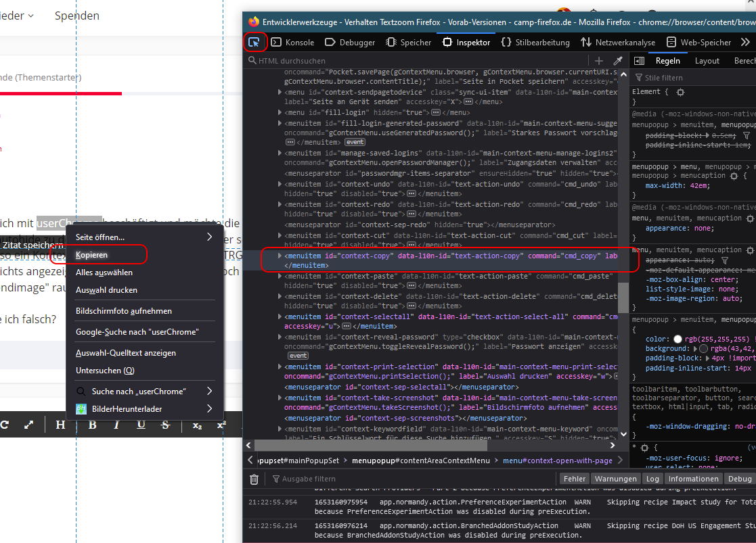Toggle the Fehler console filter
The height and width of the screenshot is (543, 756).
click(575, 479)
